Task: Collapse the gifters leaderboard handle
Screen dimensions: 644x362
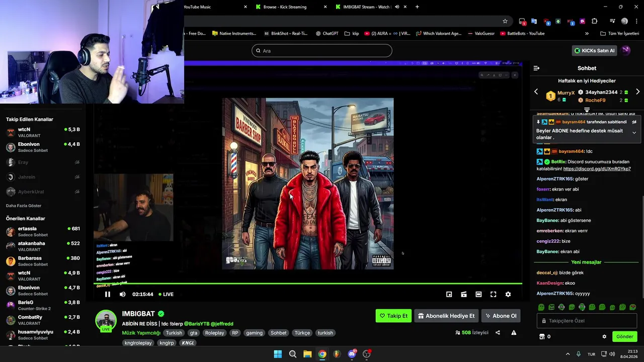Action: 587,109
